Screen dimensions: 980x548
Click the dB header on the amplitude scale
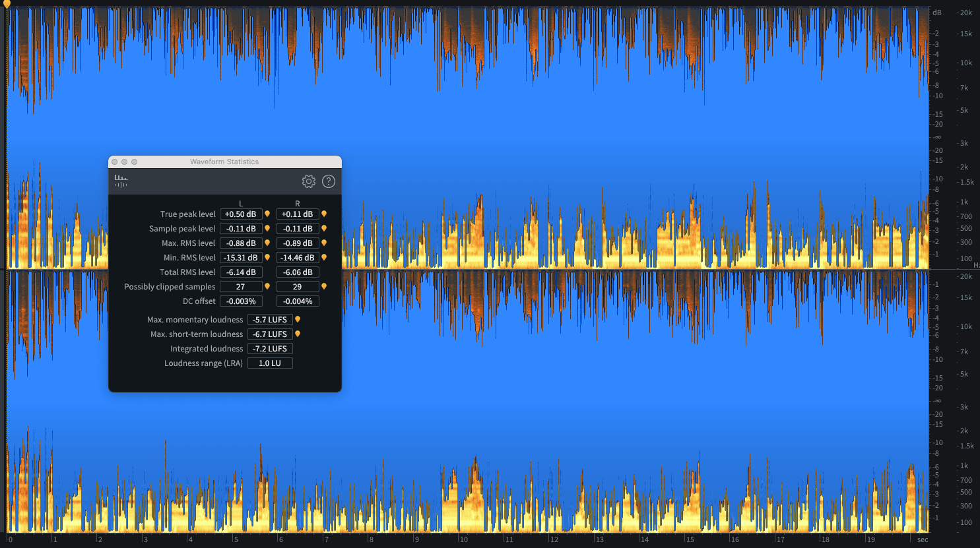[x=937, y=13]
